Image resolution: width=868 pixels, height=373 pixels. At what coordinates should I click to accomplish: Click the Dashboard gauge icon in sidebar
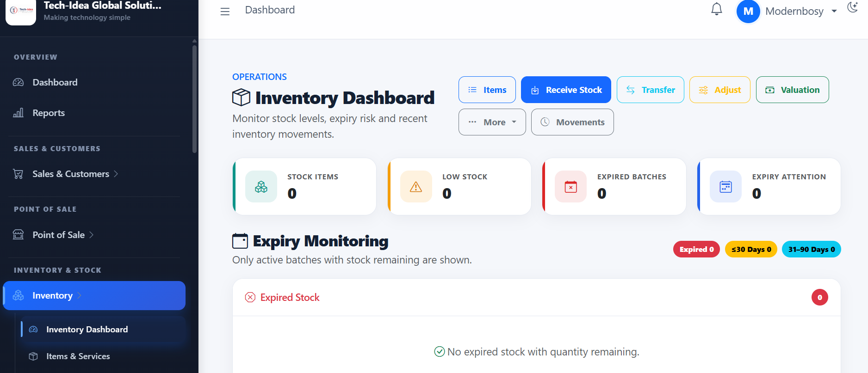pos(18,82)
